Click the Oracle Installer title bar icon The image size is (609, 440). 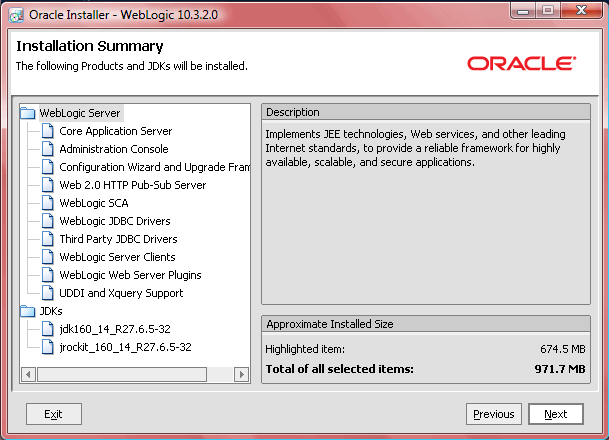tap(16, 15)
